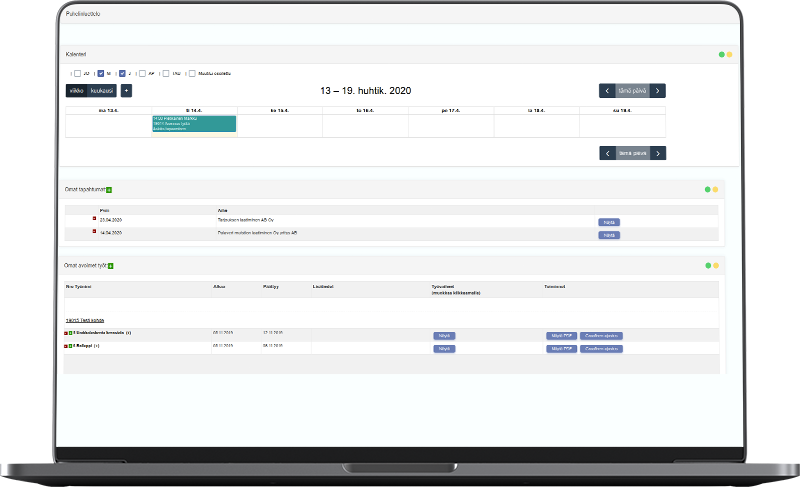Click Confirm button for row ending 12.11.2019
This screenshot has width=800, height=487.
(x=602, y=336)
